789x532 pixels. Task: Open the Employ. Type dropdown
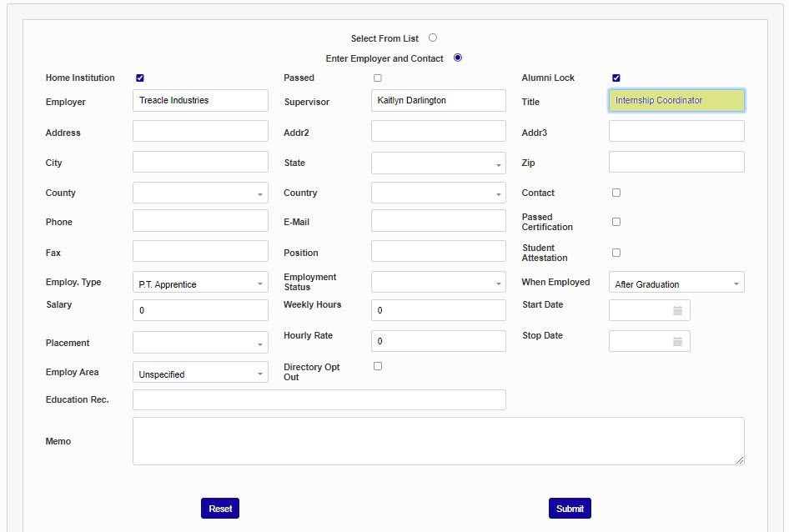point(200,284)
